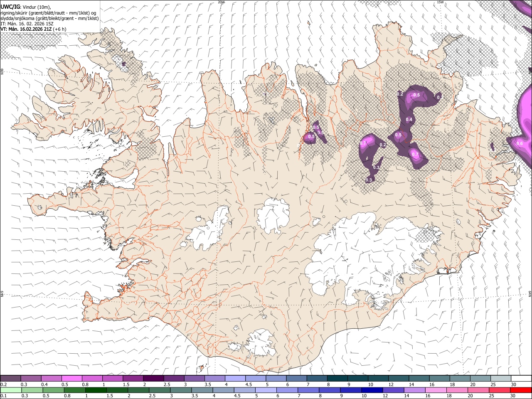Screen dimensions: 532x399
Task: Click the 0.6 value at the eastern edge
Action: coord(520,143)
